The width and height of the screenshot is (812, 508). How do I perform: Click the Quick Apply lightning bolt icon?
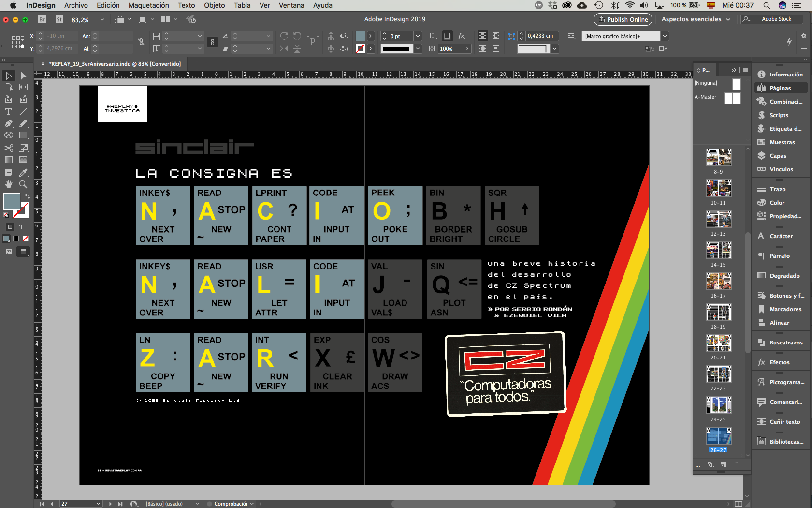789,42
